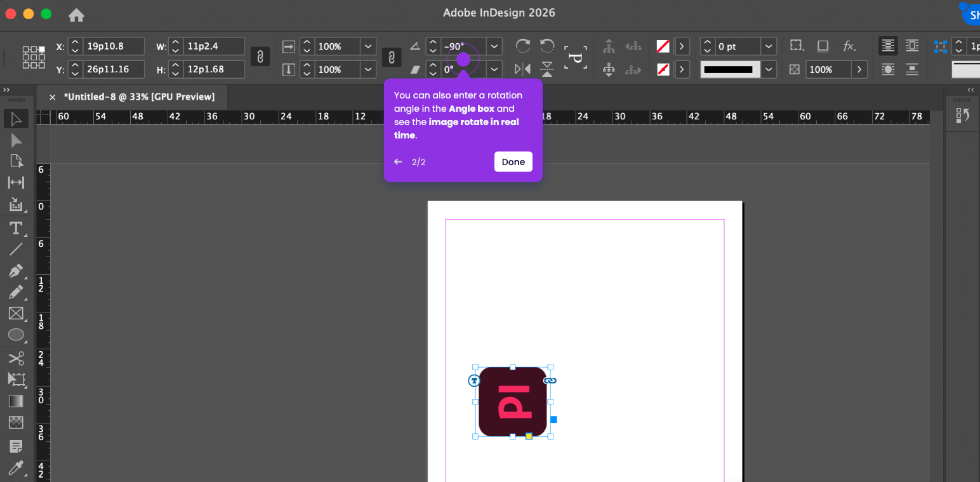The image size is (980, 482).
Task: Select no text wrap option
Action: [888, 46]
